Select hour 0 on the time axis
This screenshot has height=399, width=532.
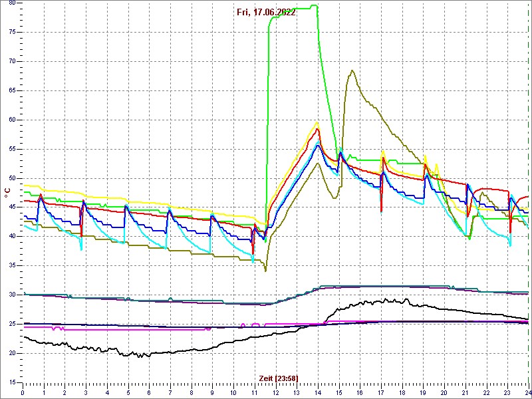click(23, 392)
